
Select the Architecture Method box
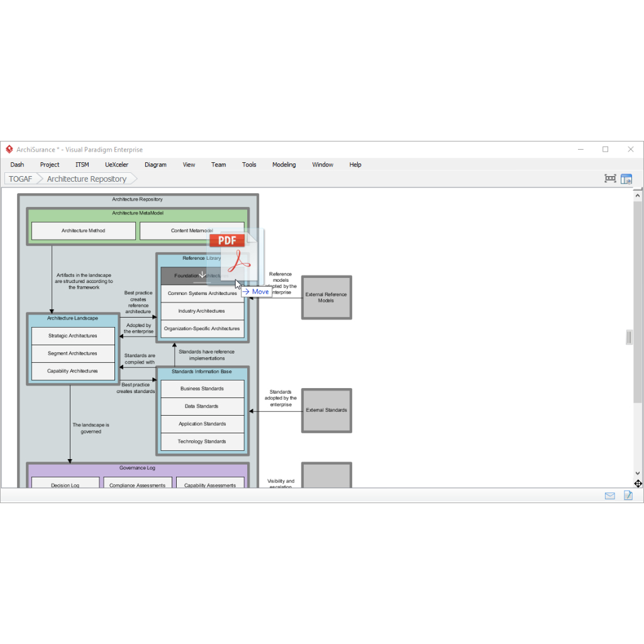click(84, 231)
